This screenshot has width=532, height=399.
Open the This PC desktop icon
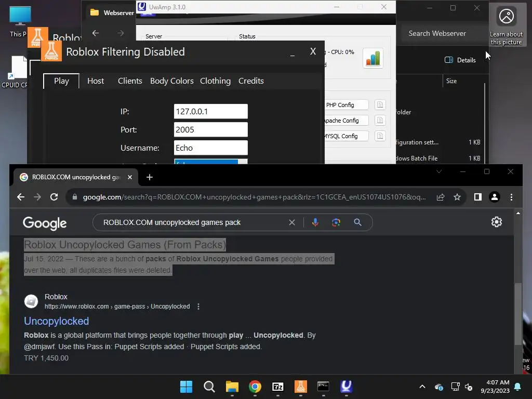pos(19,21)
